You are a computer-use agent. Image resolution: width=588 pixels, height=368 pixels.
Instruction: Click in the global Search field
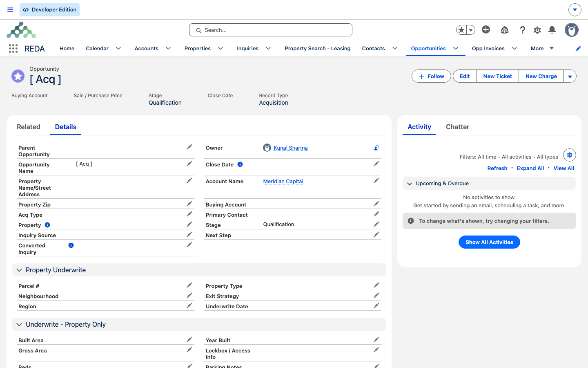[271, 30]
